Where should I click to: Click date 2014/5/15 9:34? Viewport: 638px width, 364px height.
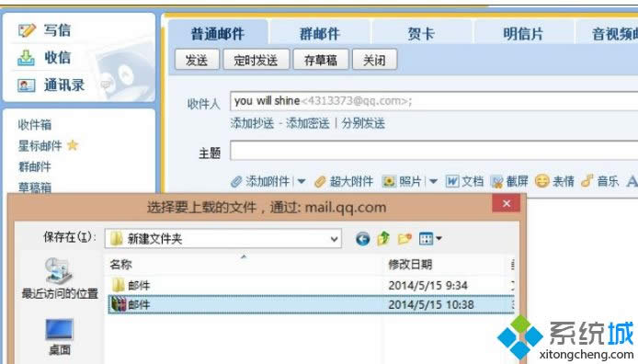coord(427,286)
